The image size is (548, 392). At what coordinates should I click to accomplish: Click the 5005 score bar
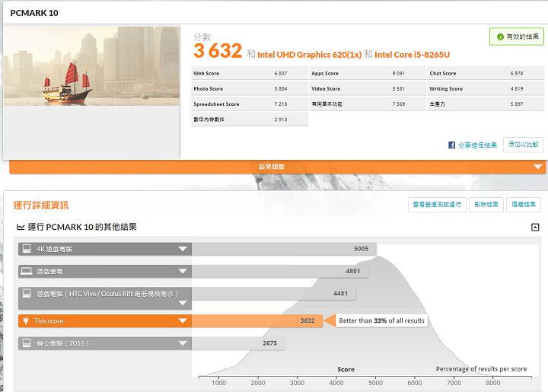[x=284, y=249]
